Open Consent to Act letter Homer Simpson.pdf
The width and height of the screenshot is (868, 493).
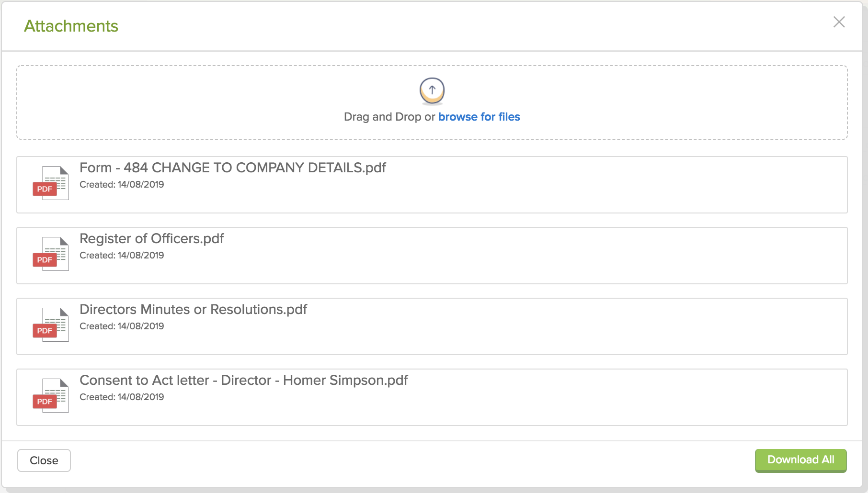pos(244,380)
